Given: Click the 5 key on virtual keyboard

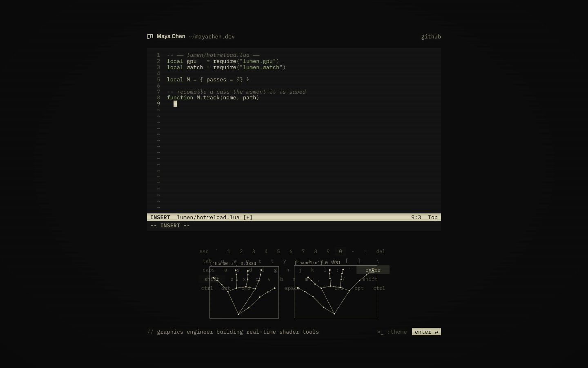Looking at the screenshot, I should (278, 251).
